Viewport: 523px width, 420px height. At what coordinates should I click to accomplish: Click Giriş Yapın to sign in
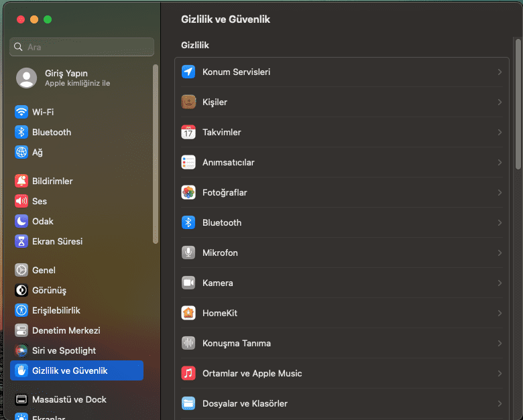coord(66,73)
